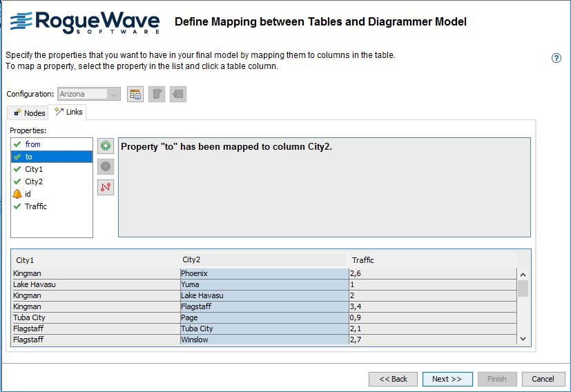Click the Cancel button
The height and width of the screenshot is (392, 571).
(543, 379)
